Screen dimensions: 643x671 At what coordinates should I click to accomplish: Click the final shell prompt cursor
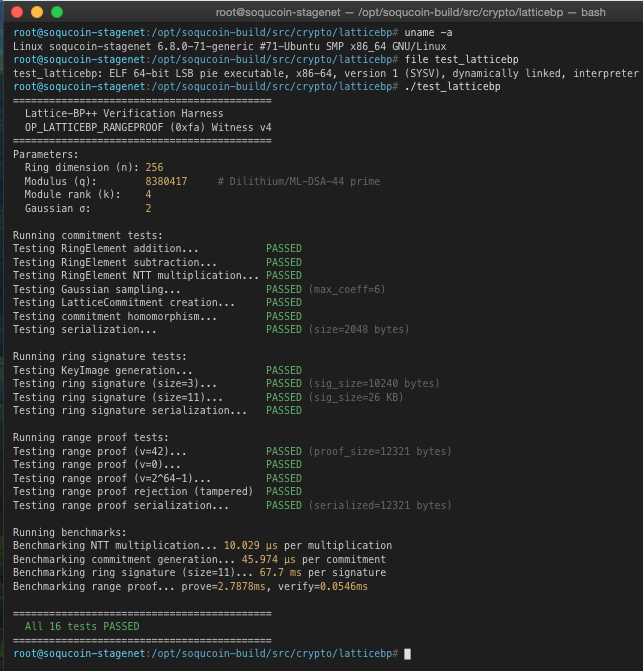click(407, 654)
